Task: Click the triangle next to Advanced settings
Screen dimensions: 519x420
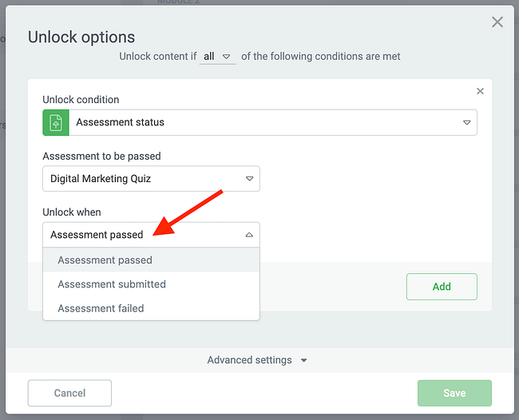Action: [x=304, y=361]
